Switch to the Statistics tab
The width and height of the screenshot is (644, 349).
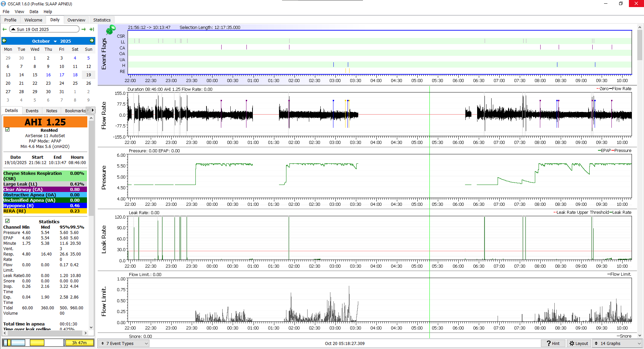[x=102, y=20]
